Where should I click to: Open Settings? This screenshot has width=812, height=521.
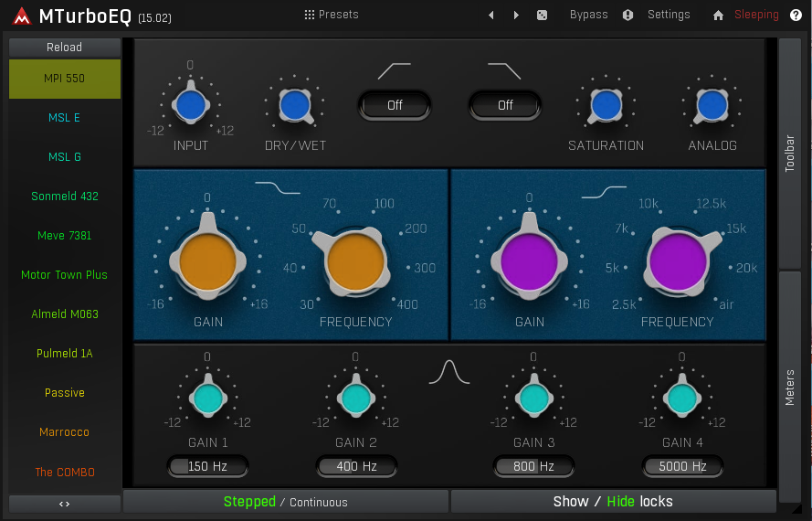pos(669,15)
